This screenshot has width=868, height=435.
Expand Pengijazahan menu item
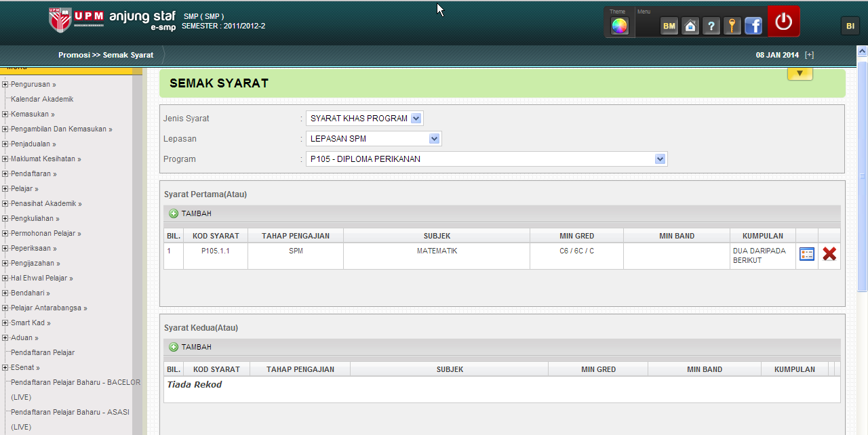pos(35,264)
